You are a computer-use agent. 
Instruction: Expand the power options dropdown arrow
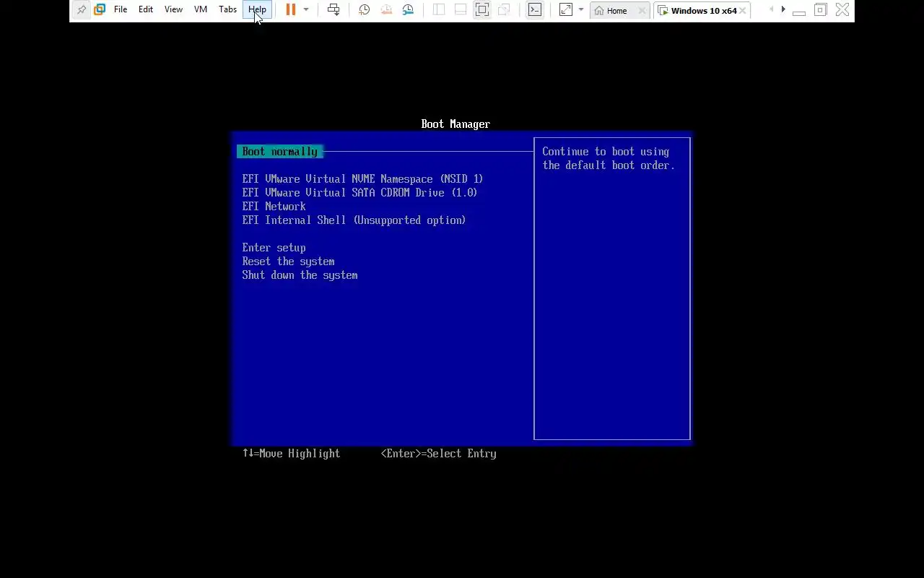[306, 10]
